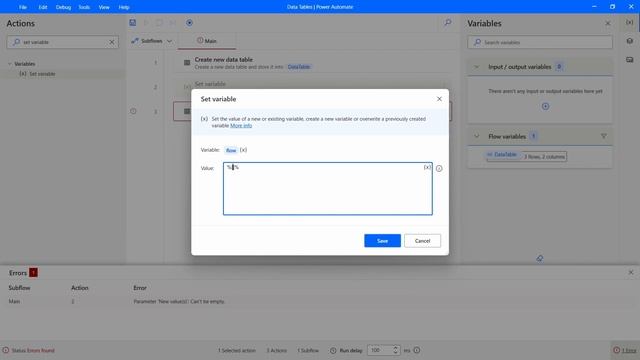Screen dimensions: 640x360
Task: Collapse the Input / output variables section
Action: coord(476,67)
